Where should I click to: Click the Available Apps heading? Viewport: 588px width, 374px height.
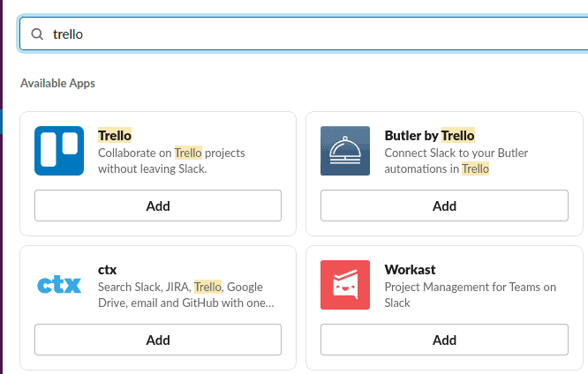[57, 83]
